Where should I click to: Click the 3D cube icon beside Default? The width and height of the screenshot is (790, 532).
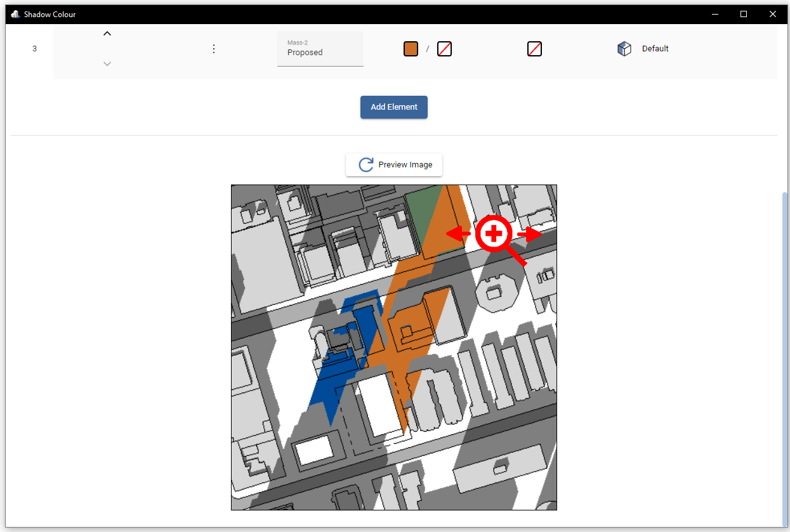pos(624,48)
